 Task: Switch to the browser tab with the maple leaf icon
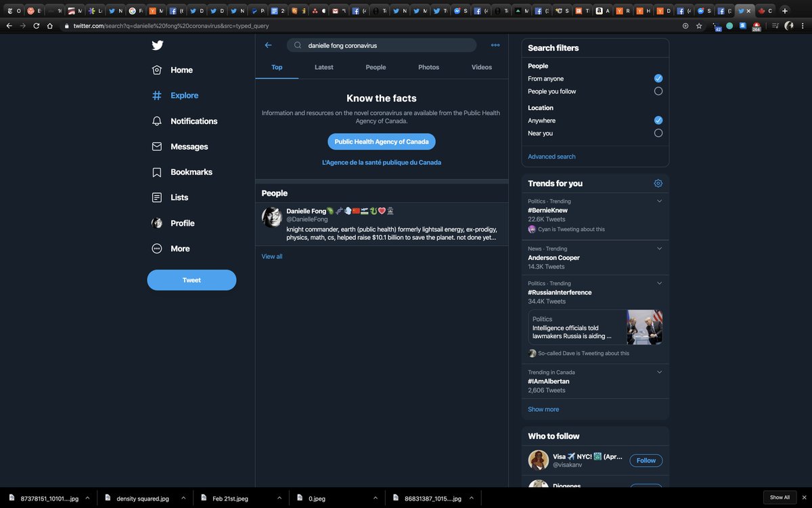tap(764, 11)
